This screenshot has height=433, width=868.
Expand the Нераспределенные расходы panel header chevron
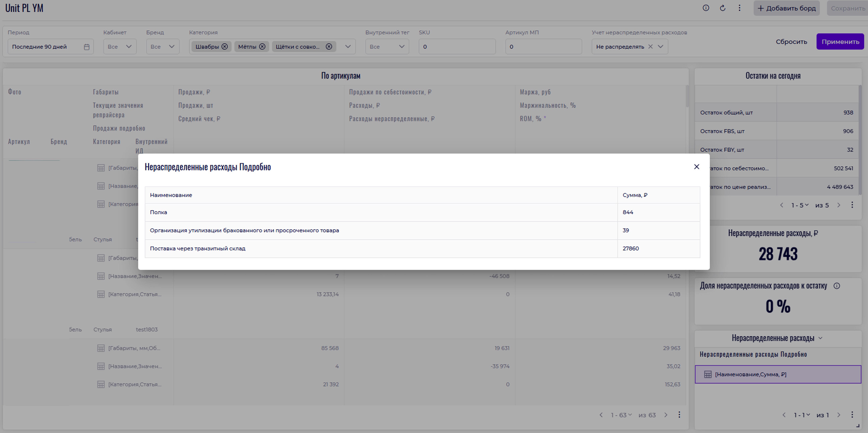(820, 338)
